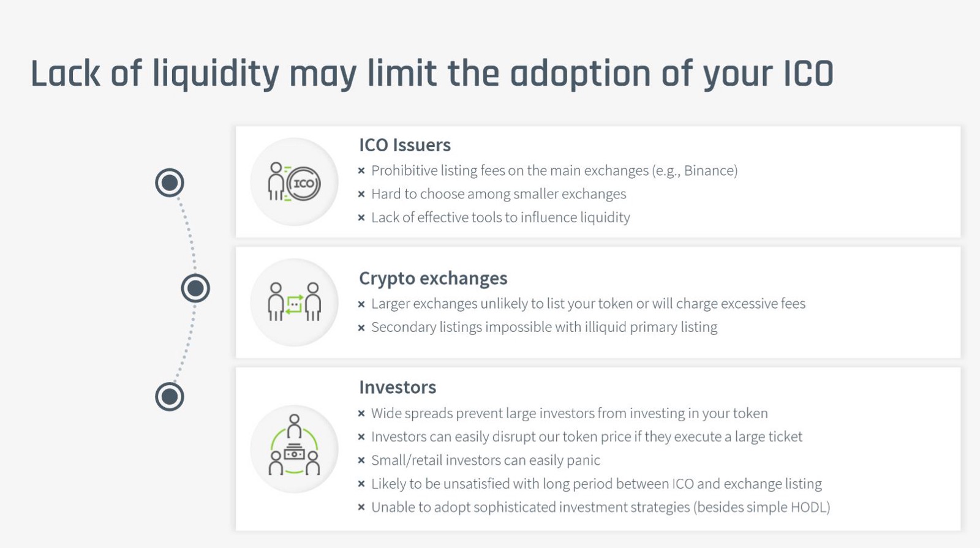Click the x bullet before 'Wide spreads prevent'
Screen dimensions: 980x548
tap(361, 414)
